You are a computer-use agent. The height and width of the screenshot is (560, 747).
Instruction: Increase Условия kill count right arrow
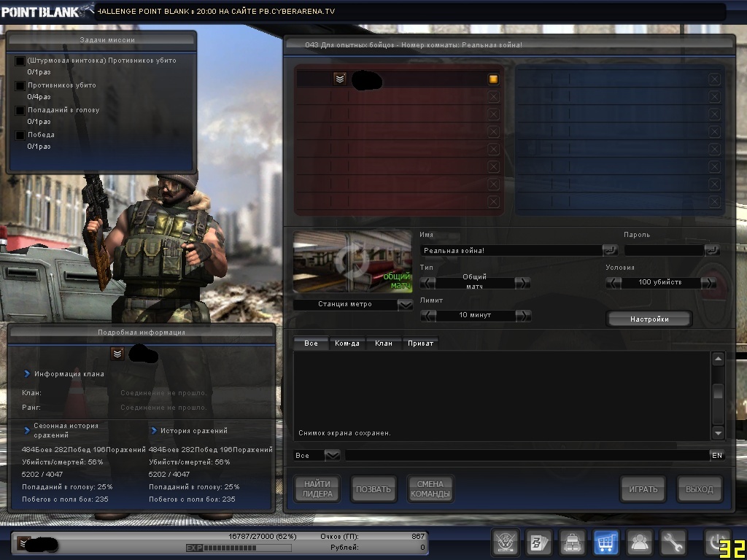(708, 283)
